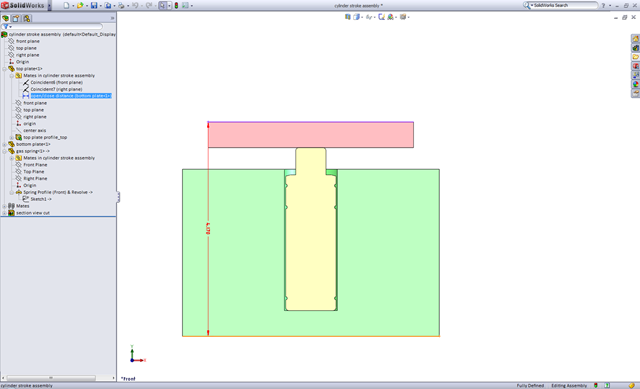Select gas spring's 'Right Plane' item
This screenshot has width=640, height=389.
tap(35, 179)
